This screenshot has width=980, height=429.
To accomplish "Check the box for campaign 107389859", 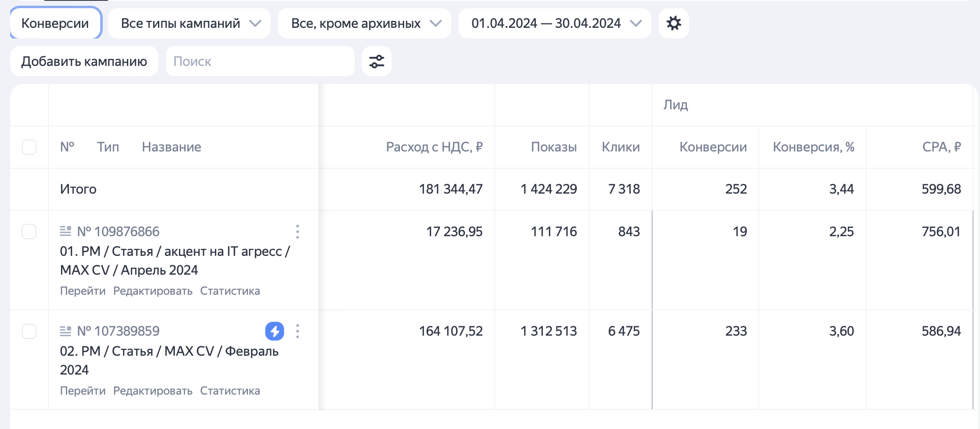I will [29, 331].
